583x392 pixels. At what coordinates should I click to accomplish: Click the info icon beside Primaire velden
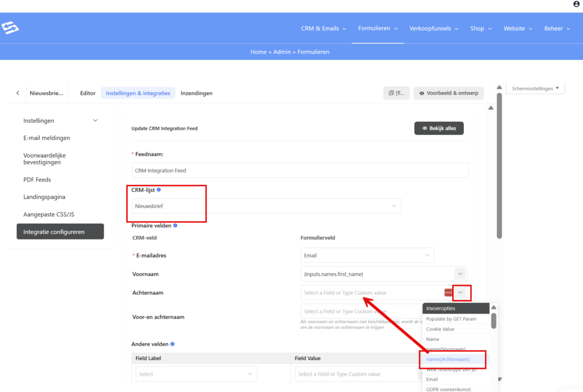click(x=175, y=226)
